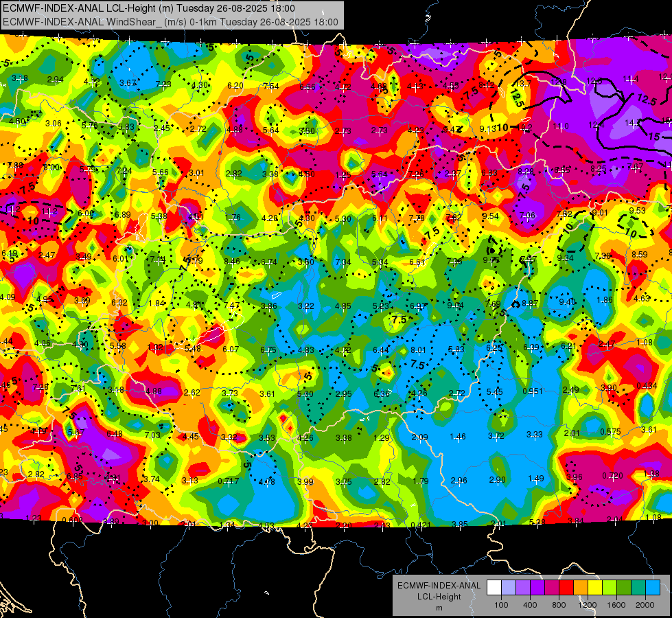This screenshot has height=618, width=672.
Task: Click the wind shear value 3.67
Action: 128,83
